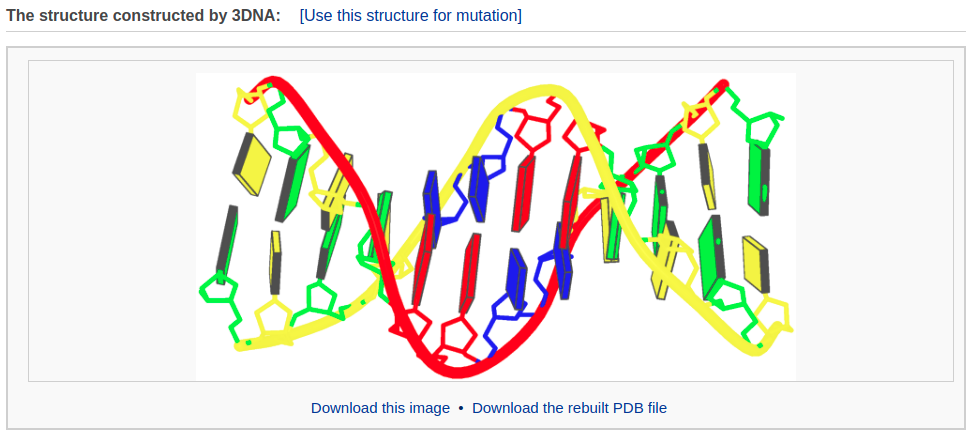Click the green sugar pentagon at the lower left end
The height and width of the screenshot is (438, 971).
pyautogui.click(x=218, y=290)
